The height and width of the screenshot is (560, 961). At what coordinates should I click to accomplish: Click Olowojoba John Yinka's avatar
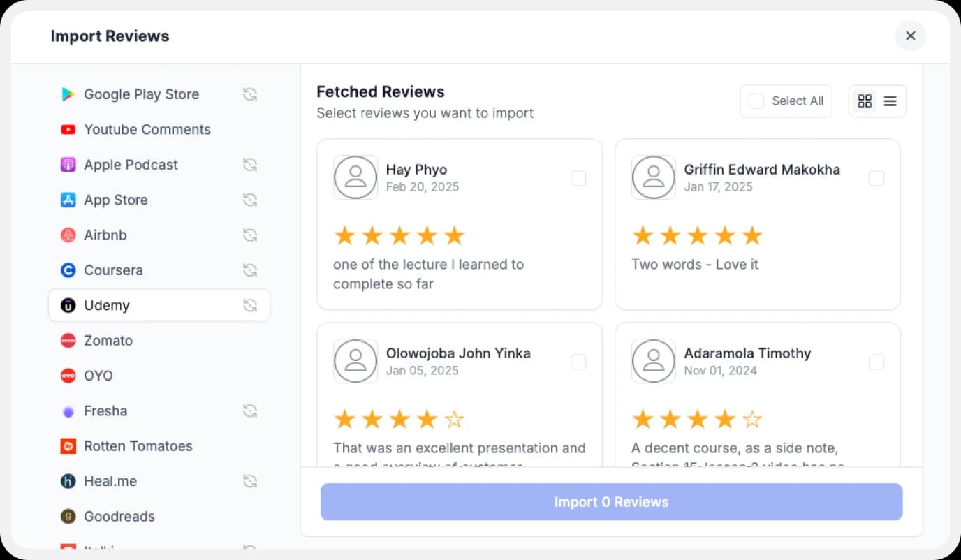tap(355, 361)
